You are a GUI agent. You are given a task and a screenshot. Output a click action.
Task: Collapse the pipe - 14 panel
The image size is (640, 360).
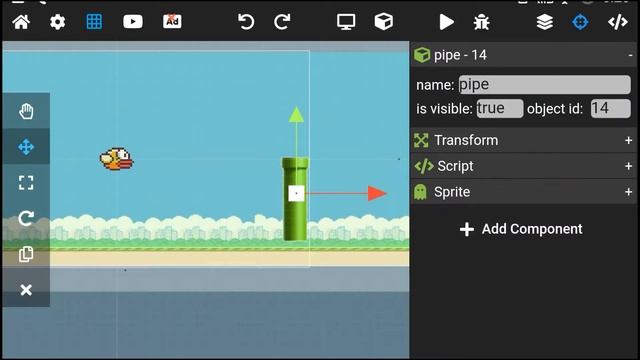click(630, 55)
